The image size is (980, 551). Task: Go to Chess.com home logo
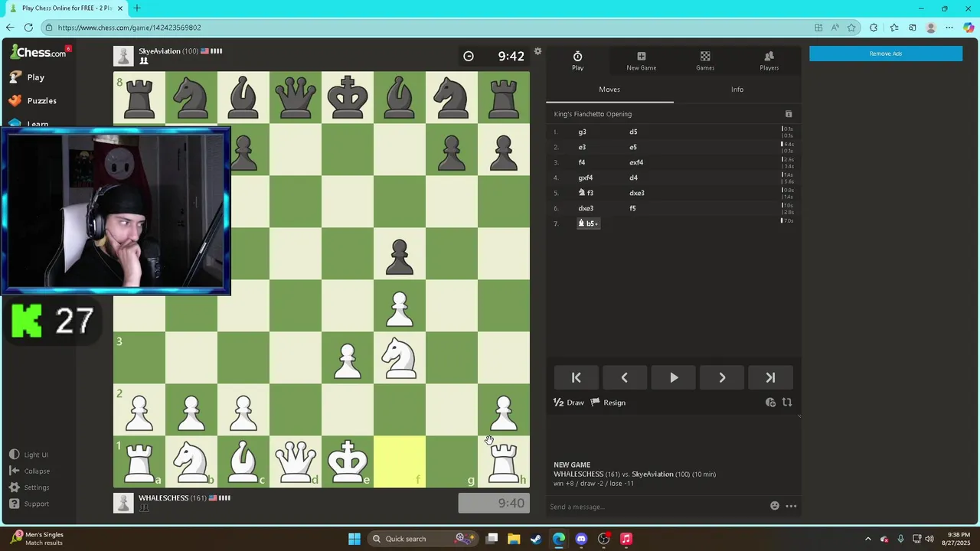(x=38, y=52)
